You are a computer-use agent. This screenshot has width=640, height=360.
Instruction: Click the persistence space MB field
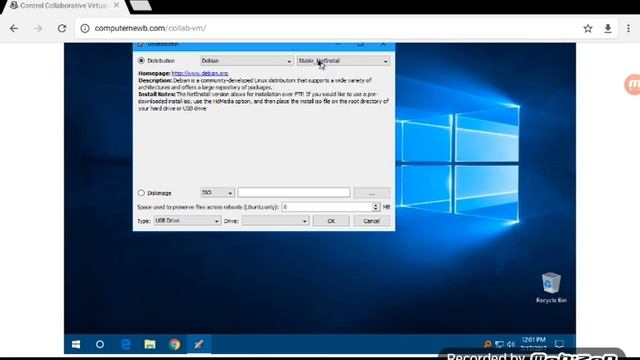[x=327, y=207]
